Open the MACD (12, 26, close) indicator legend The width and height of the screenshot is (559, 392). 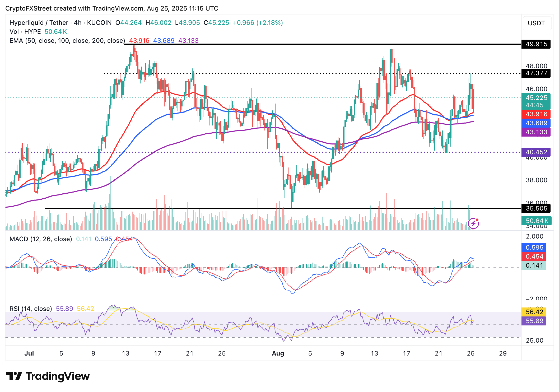click(x=41, y=239)
